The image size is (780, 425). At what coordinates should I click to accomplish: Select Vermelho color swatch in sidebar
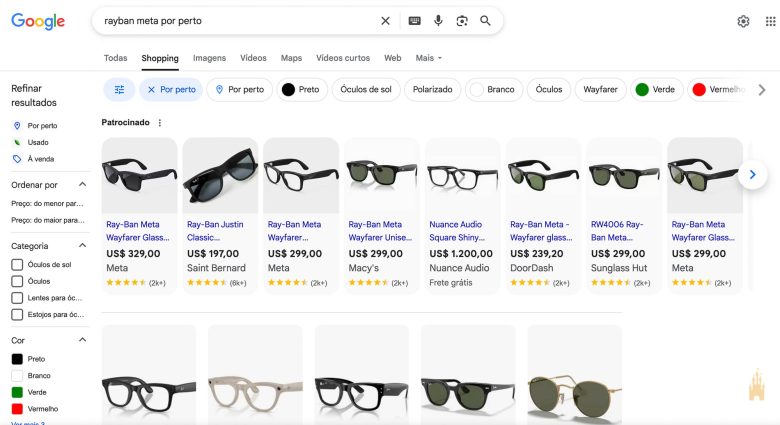click(x=17, y=409)
